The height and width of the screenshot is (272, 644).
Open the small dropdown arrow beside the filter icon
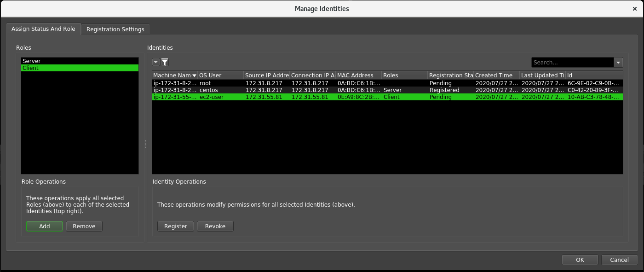tap(156, 62)
